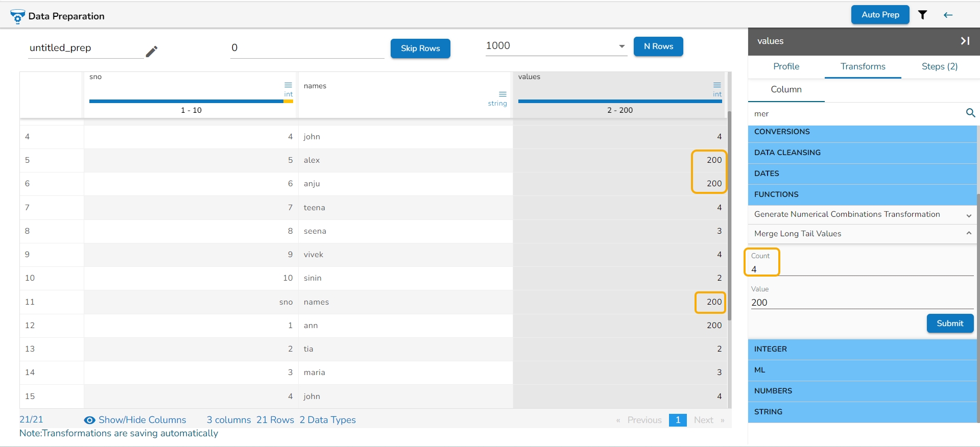Click the Submit button

point(950,324)
